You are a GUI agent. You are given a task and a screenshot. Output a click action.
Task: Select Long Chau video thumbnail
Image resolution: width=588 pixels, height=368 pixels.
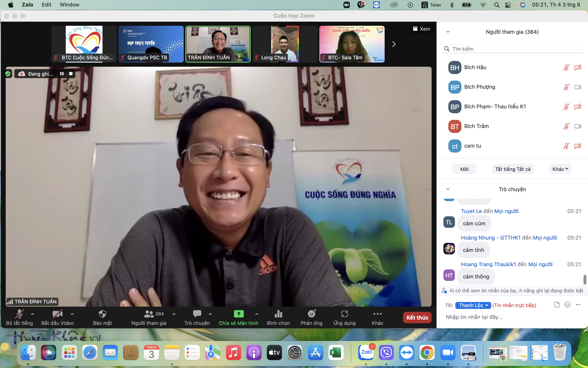coord(285,44)
